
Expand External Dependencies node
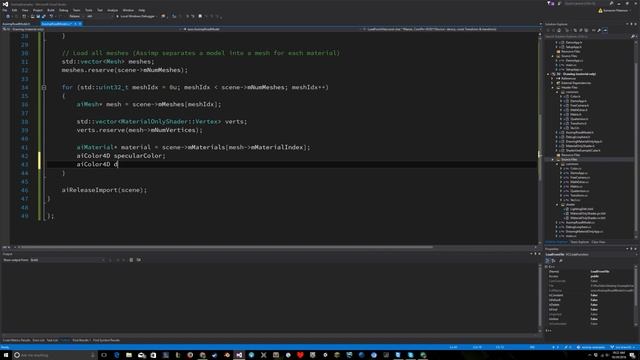pos(552,83)
